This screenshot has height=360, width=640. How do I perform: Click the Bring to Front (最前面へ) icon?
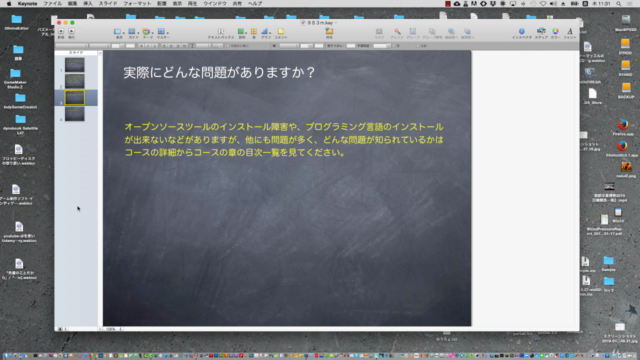click(451, 31)
